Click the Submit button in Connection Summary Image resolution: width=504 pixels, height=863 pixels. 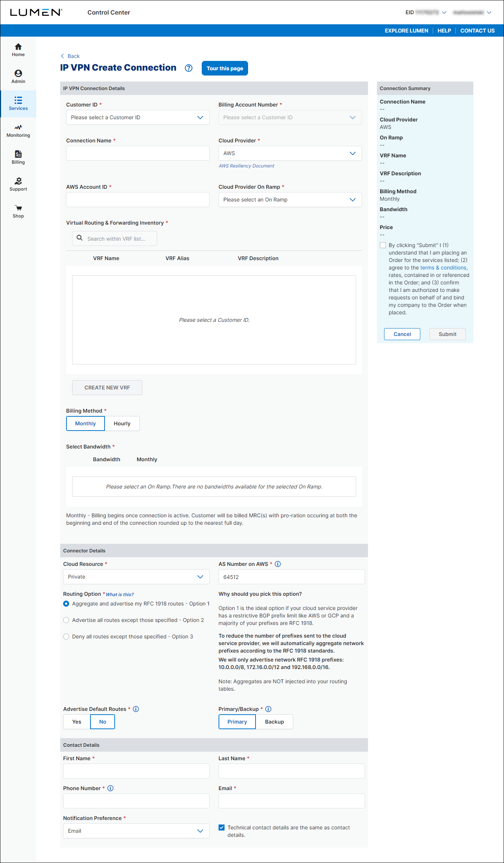tap(448, 334)
